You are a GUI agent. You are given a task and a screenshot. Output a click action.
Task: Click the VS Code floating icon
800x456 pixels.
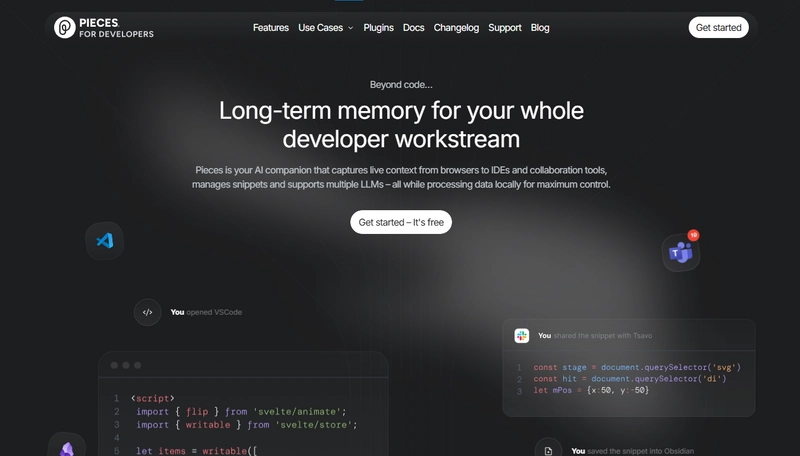(105, 241)
